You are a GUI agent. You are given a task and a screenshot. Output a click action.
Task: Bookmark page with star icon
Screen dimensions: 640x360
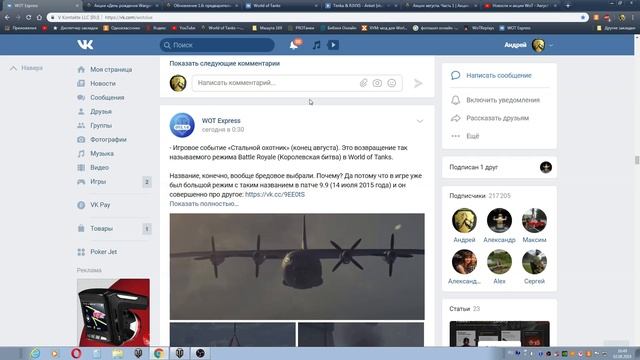[x=583, y=17]
